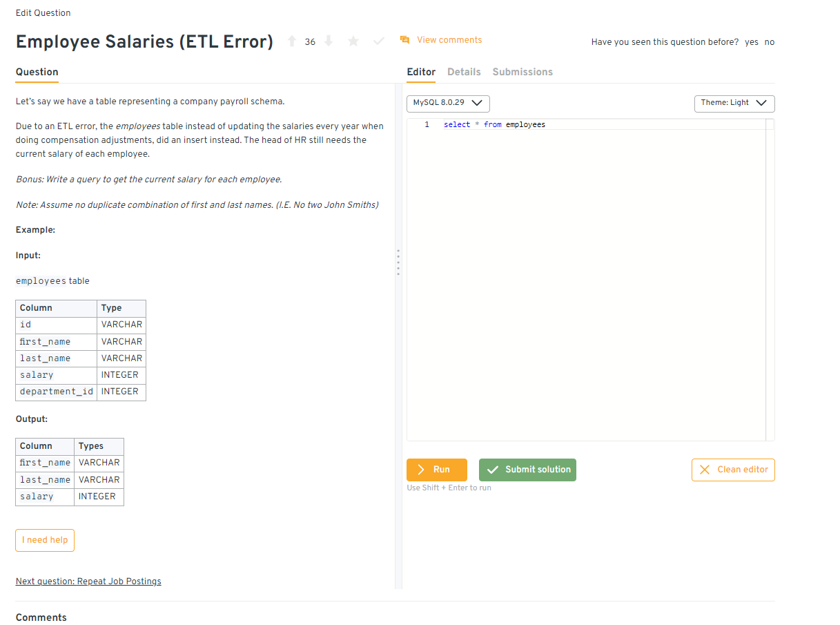The height and width of the screenshot is (625, 840).
Task: Switch to the Details tab
Action: coord(464,72)
